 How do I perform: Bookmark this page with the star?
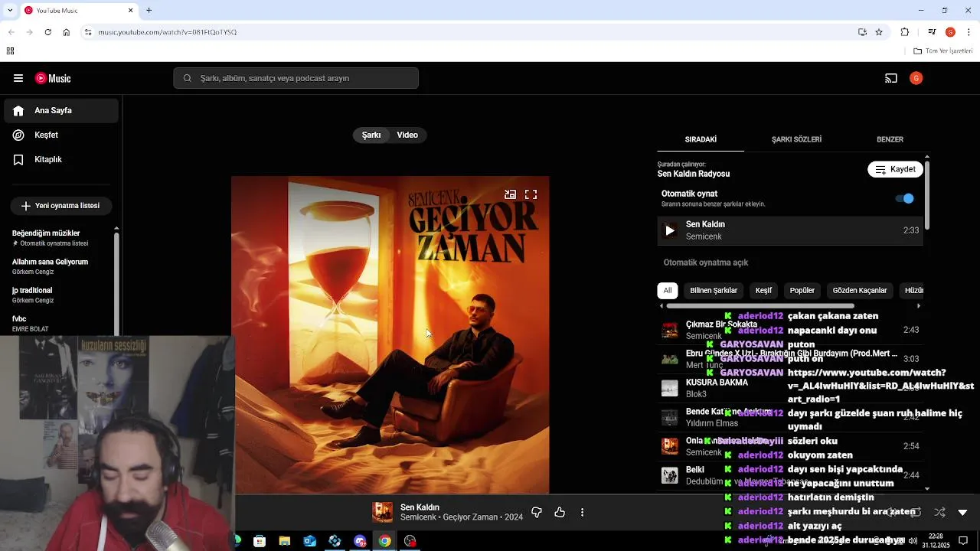coord(879,32)
